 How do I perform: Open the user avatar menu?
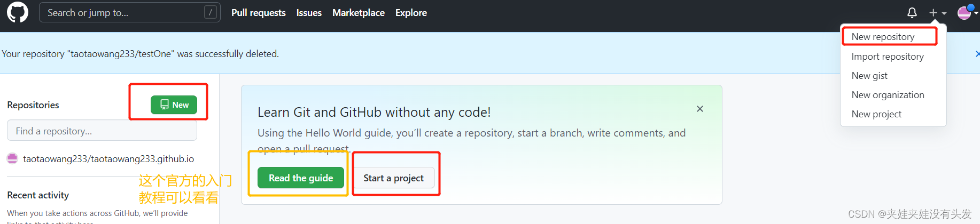967,12
